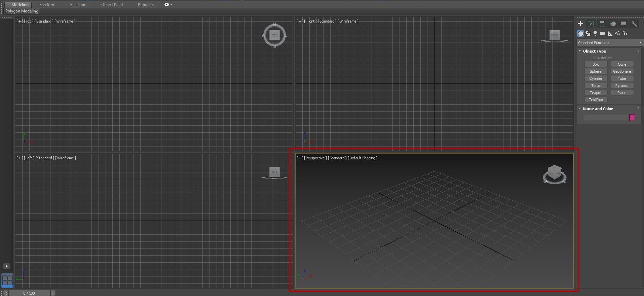Expand the viewport layout tab arrow
This screenshot has height=296, width=644.
tap(6, 266)
